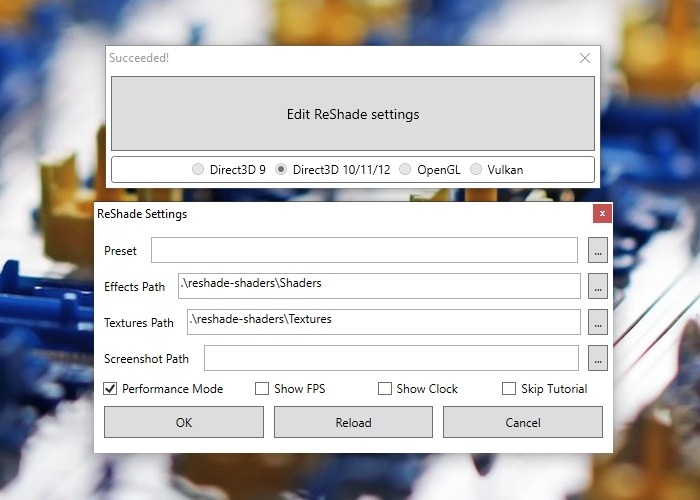Confirm settings with the OK button
Image resolution: width=700 pixels, height=500 pixels.
(x=184, y=422)
